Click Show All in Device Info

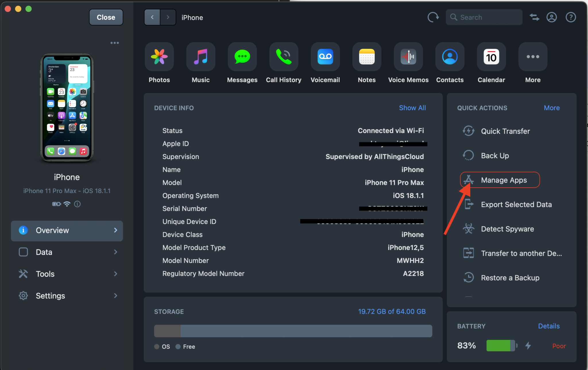click(x=412, y=108)
